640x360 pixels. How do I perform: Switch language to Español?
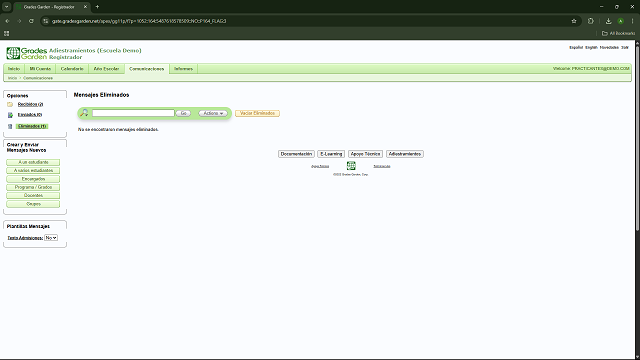576,48
